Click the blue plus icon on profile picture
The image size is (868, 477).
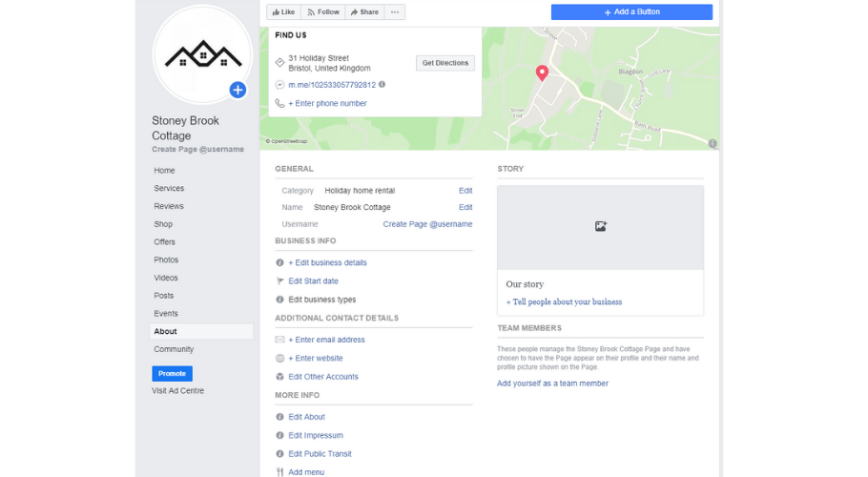click(238, 90)
